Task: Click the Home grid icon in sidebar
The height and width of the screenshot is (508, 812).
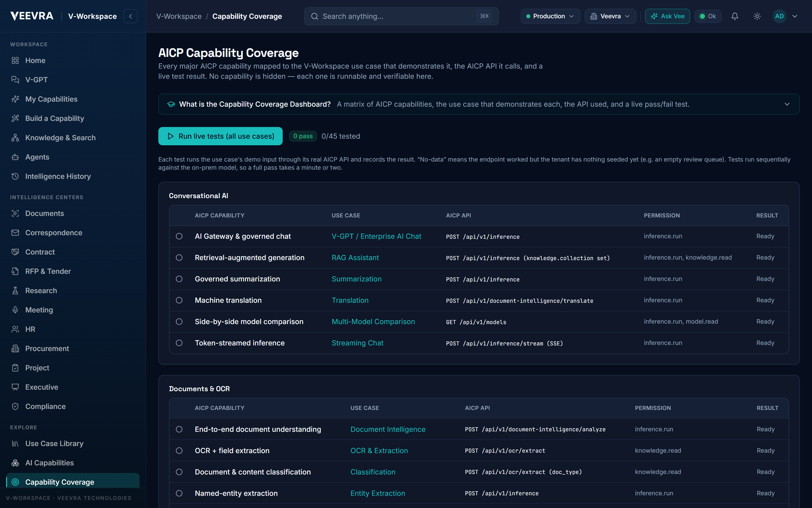Action: [15, 60]
